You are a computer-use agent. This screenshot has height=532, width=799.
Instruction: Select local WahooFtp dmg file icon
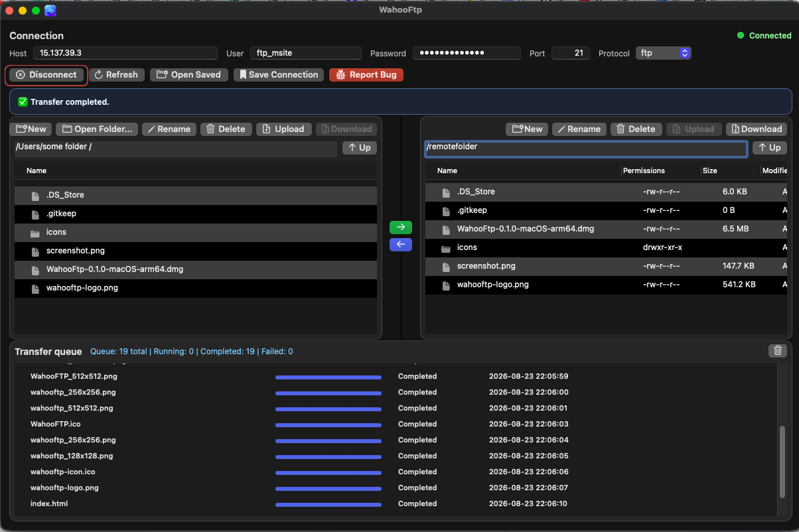click(35, 270)
